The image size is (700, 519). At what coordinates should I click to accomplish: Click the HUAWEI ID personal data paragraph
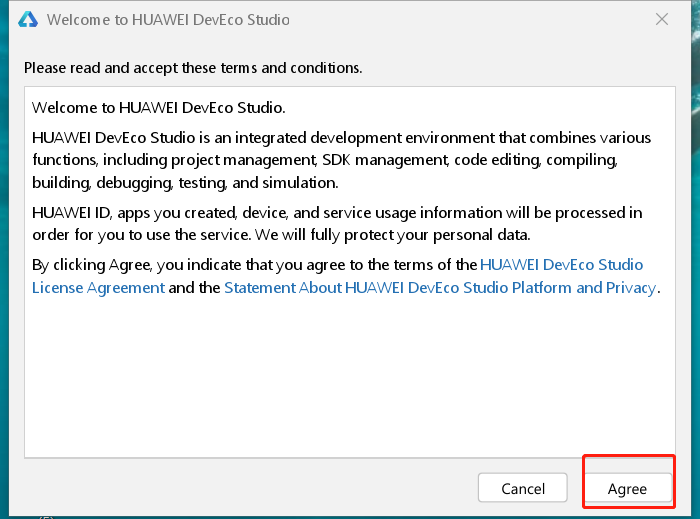[x=337, y=224]
